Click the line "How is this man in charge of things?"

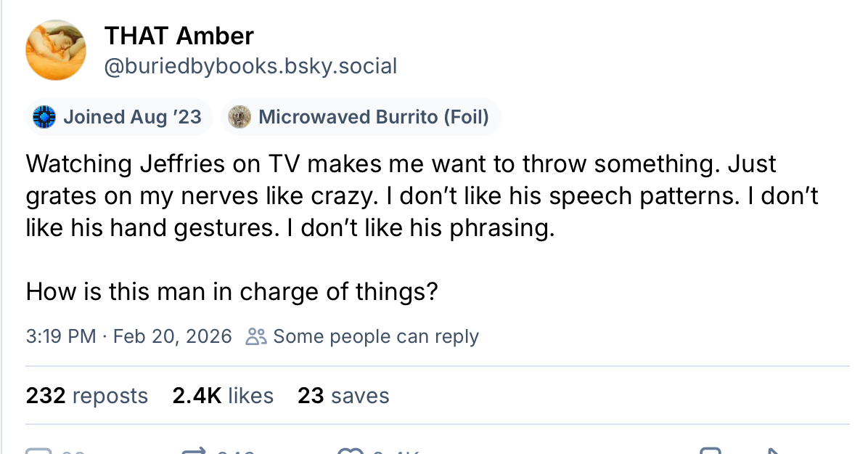tap(232, 291)
